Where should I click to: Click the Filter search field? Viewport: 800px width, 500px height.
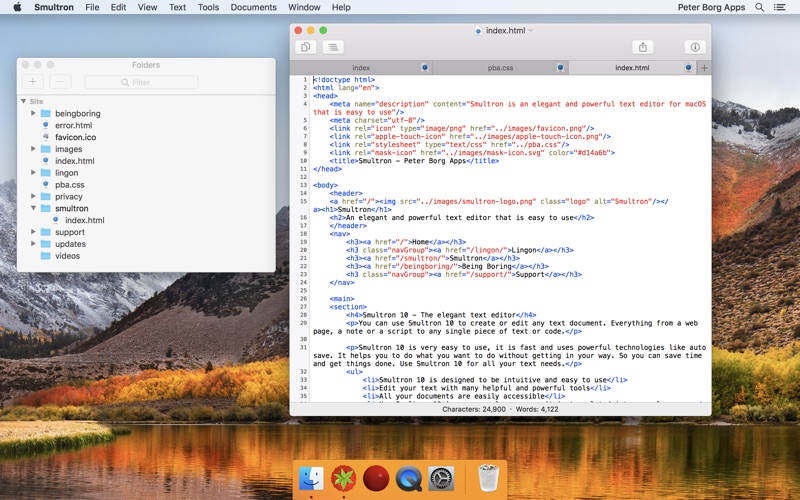point(141,82)
